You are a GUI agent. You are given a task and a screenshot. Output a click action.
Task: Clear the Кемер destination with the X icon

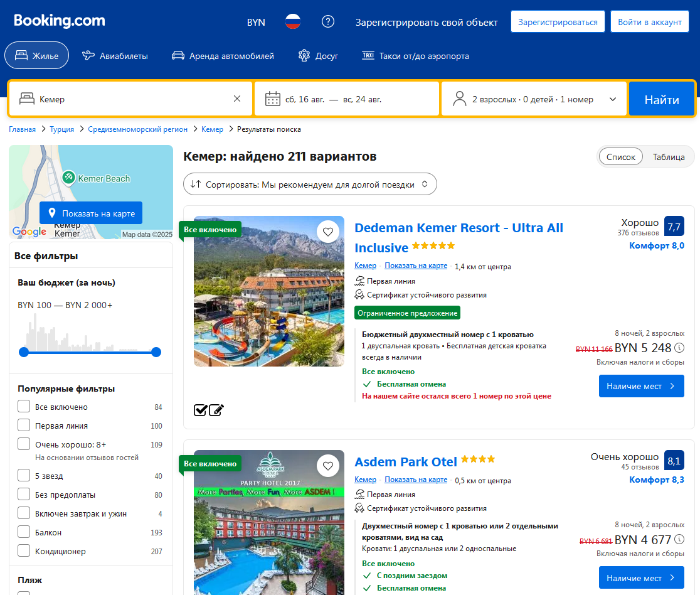pyautogui.click(x=237, y=99)
